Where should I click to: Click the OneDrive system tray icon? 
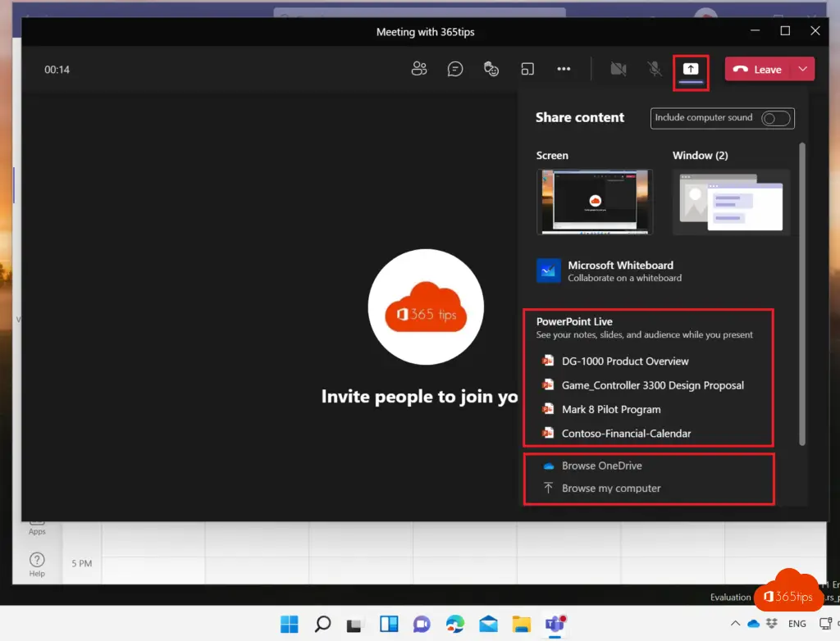coord(753,623)
